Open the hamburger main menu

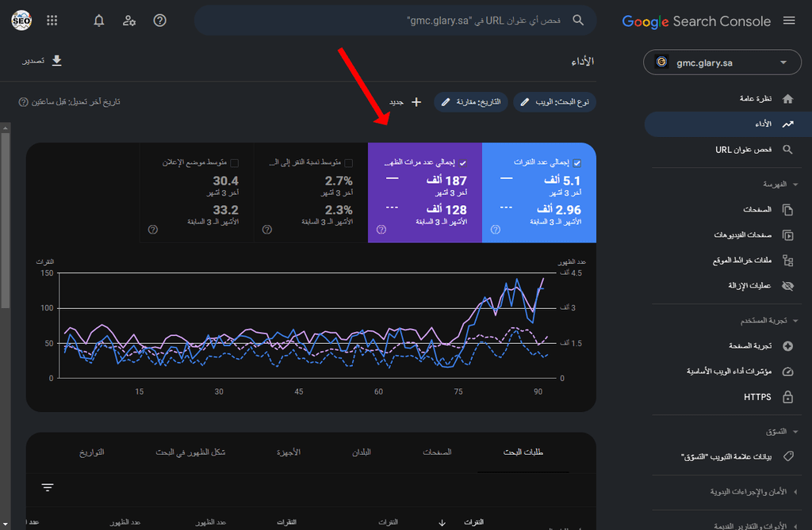tap(789, 21)
